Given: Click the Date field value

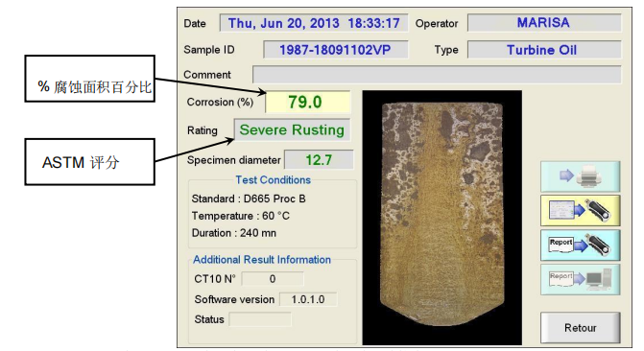Looking at the screenshot, I should click(314, 23).
